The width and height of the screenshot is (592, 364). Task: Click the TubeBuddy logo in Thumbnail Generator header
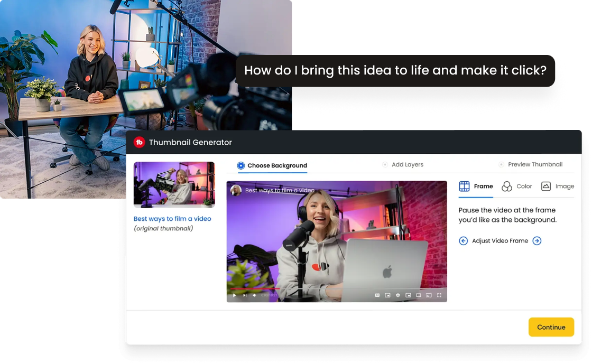tap(140, 142)
